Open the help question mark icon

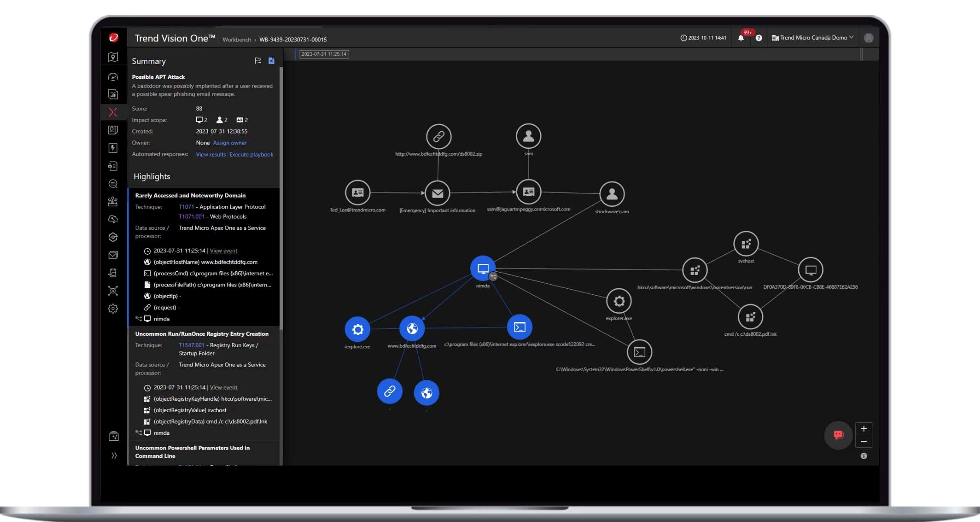(759, 38)
